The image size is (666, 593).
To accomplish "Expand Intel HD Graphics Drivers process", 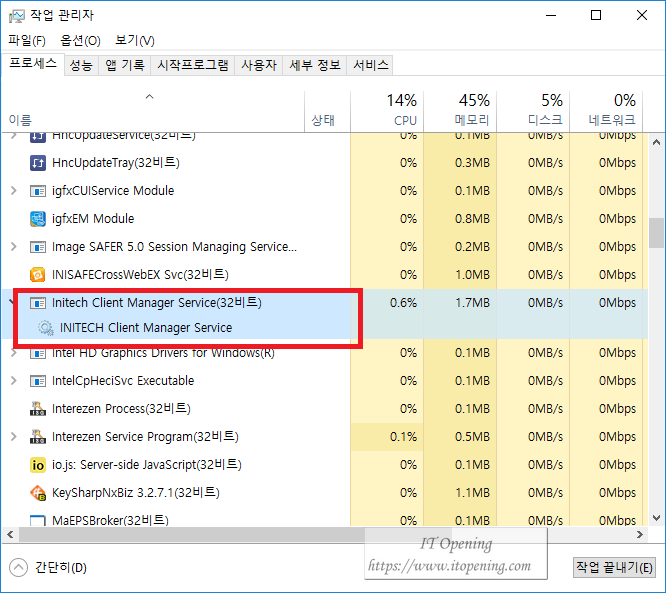I will (x=14, y=353).
